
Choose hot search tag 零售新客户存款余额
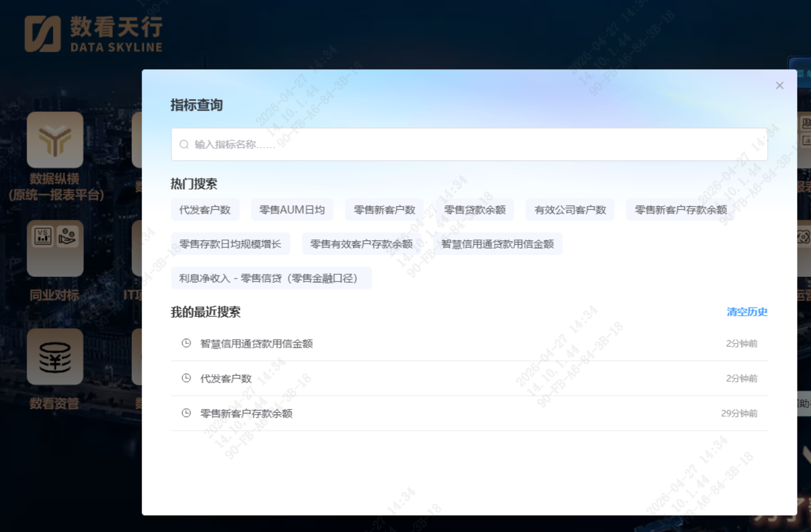pyautogui.click(x=680, y=210)
